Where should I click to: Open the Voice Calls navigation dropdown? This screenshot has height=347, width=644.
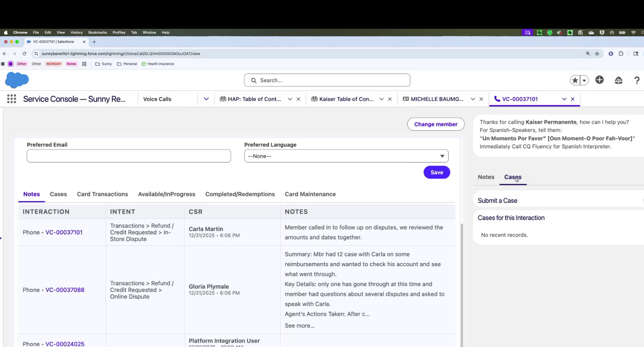point(206,99)
